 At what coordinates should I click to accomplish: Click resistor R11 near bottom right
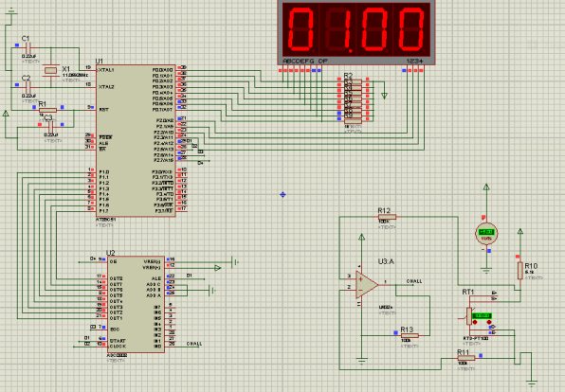466,358
